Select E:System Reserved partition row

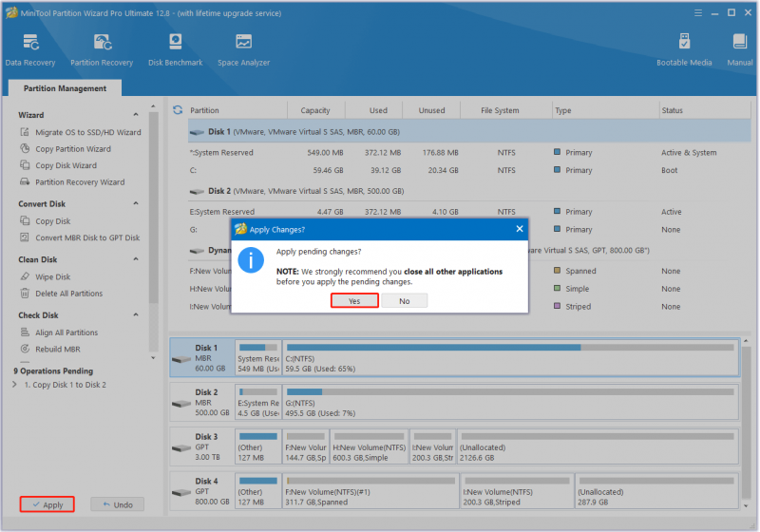click(469, 212)
